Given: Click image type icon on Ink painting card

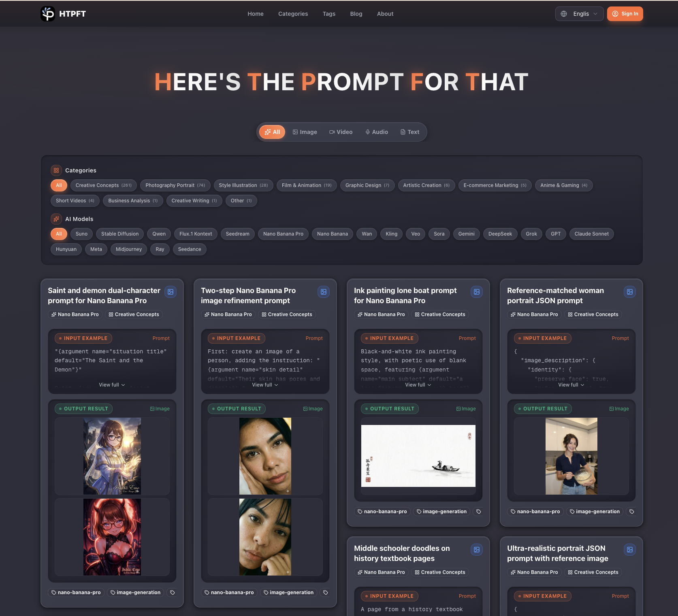Looking at the screenshot, I should point(477,292).
